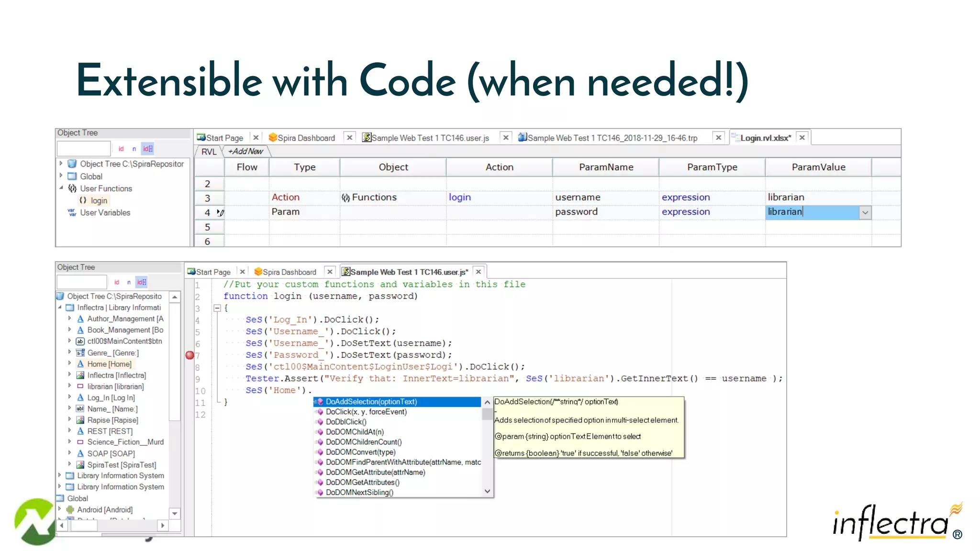Viewport: 980px width, 551px height.
Task: Click the User Variables 'var' icon
Action: click(72, 212)
